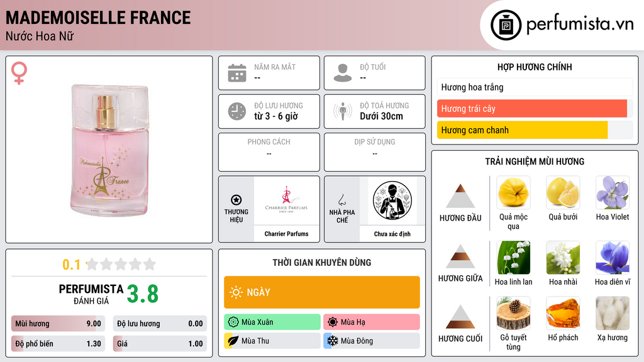644x362 pixels.
Task: Open the Gỗ tuyết tùng note image
Action: (513, 313)
